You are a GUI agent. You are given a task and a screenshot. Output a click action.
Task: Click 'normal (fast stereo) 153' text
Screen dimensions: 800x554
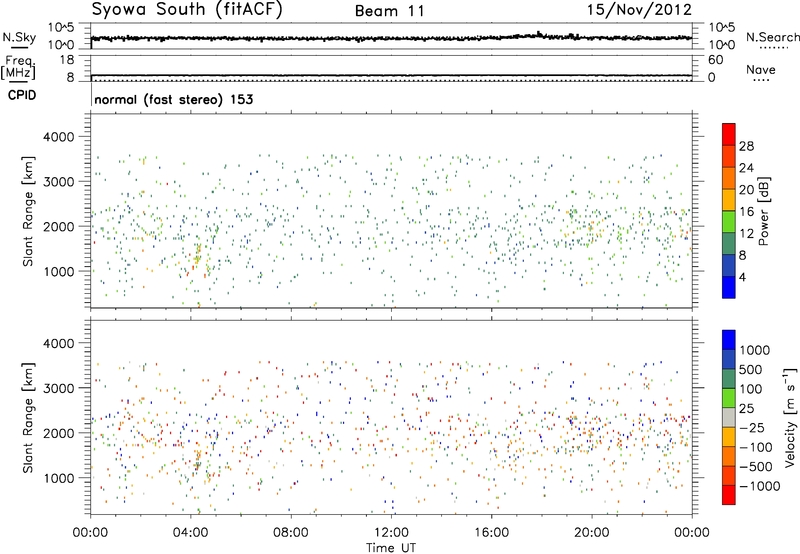pyautogui.click(x=173, y=99)
